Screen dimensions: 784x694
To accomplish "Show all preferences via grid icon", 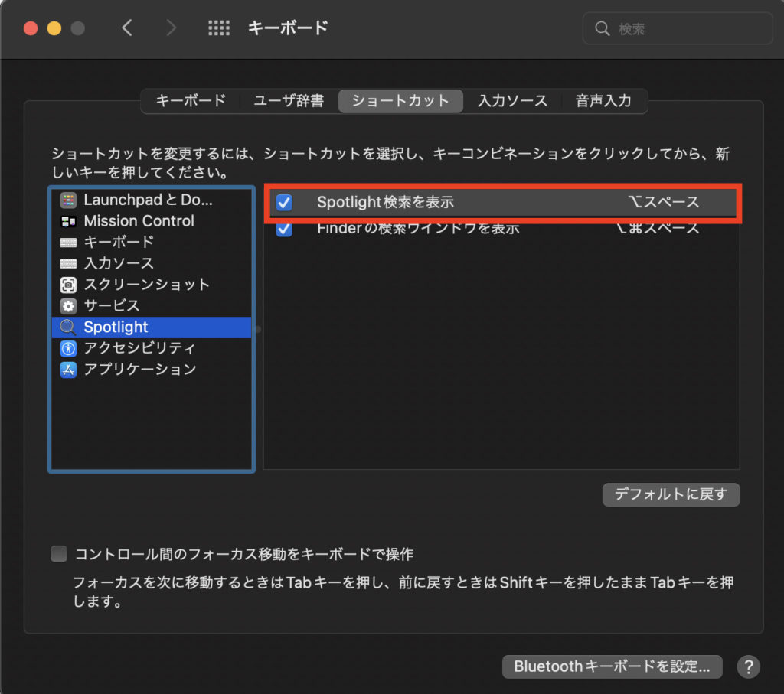I will click(x=219, y=28).
